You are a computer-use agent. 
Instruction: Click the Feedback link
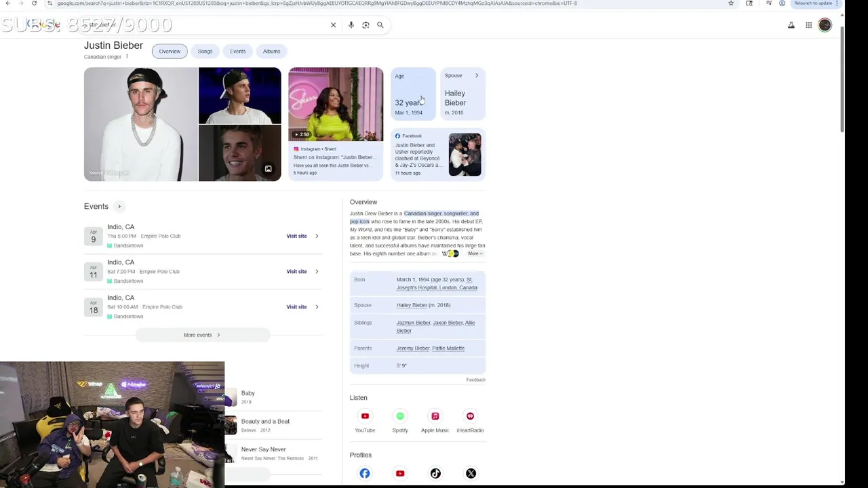point(475,380)
